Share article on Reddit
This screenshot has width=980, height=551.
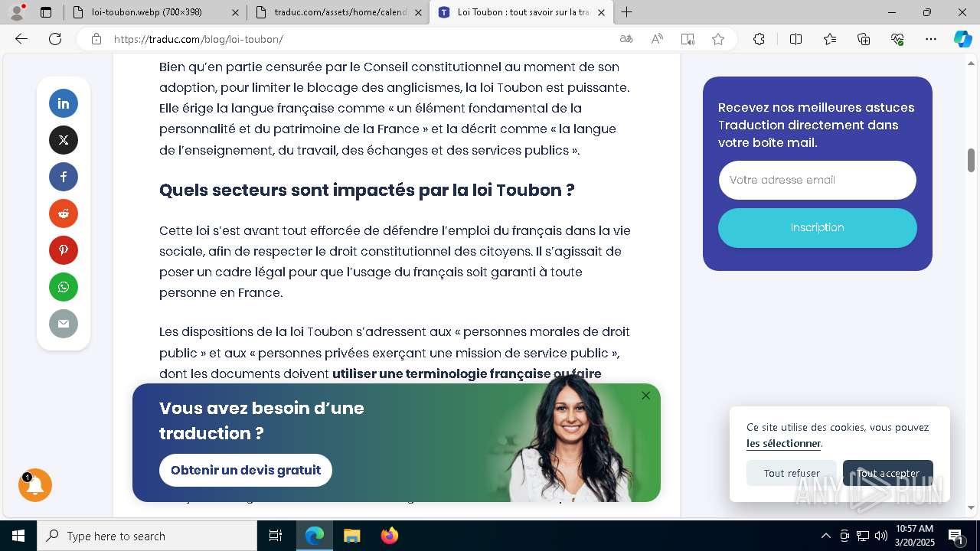64,214
